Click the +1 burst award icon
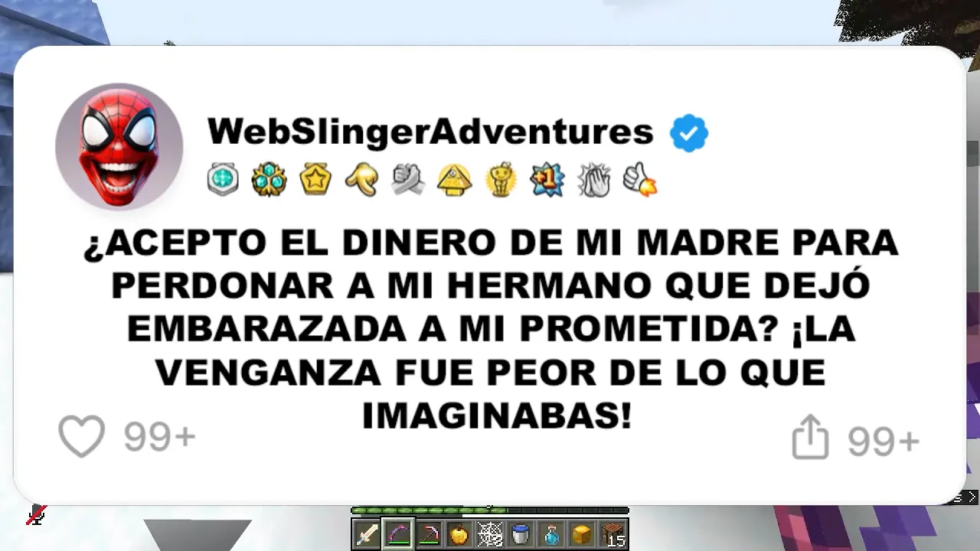Viewport: 980px width, 551px height. [x=547, y=179]
